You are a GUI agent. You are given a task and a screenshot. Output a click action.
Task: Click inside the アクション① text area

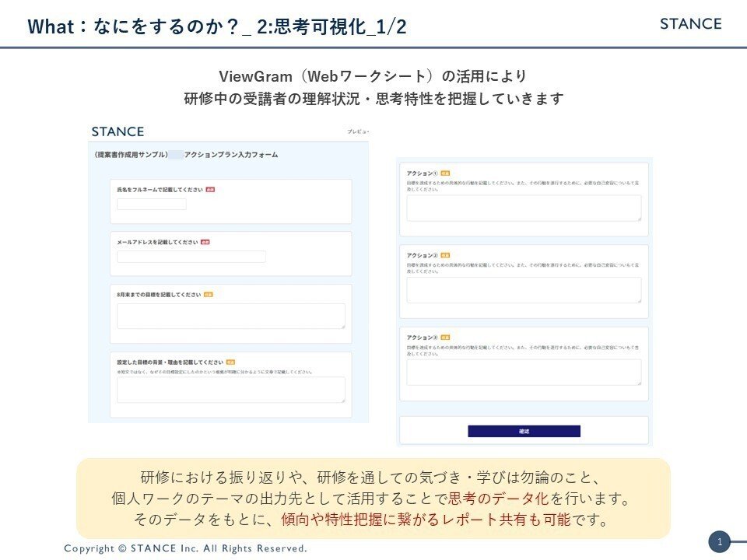click(524, 208)
